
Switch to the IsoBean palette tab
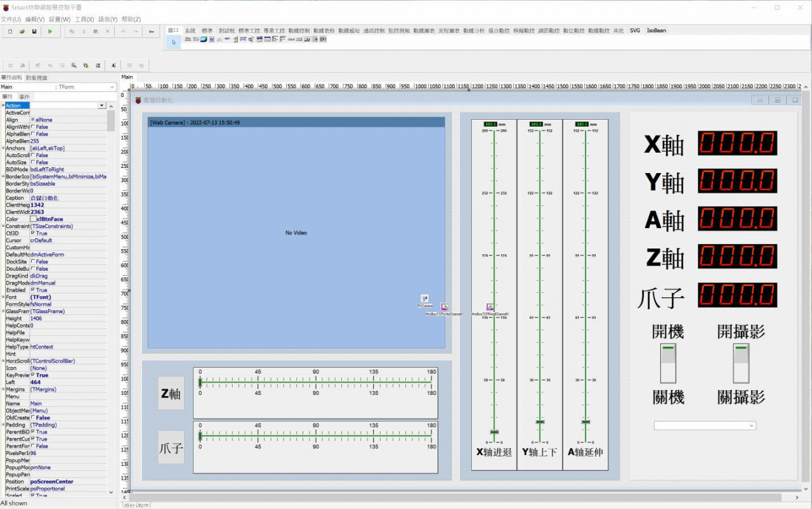(x=657, y=30)
